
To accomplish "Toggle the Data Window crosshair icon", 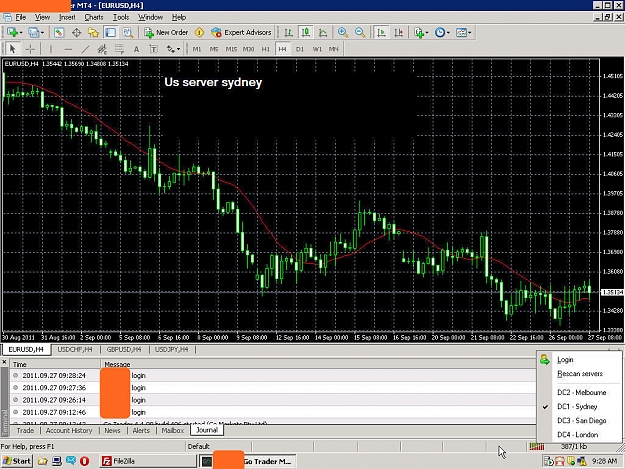I will click(x=76, y=33).
